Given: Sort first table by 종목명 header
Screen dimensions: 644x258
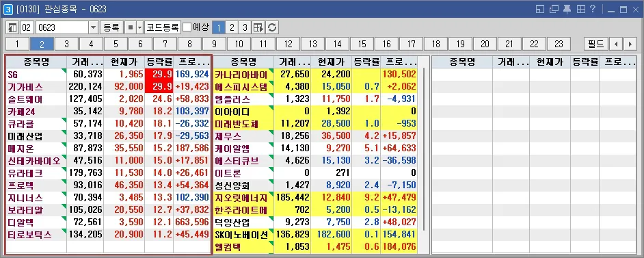Looking at the screenshot, I should (36, 62).
